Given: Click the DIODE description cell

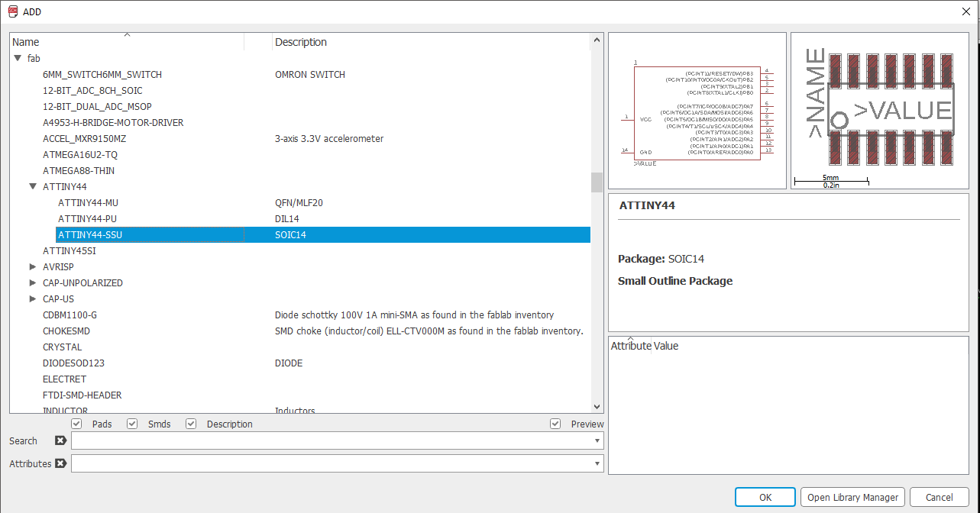Looking at the screenshot, I should [x=289, y=363].
